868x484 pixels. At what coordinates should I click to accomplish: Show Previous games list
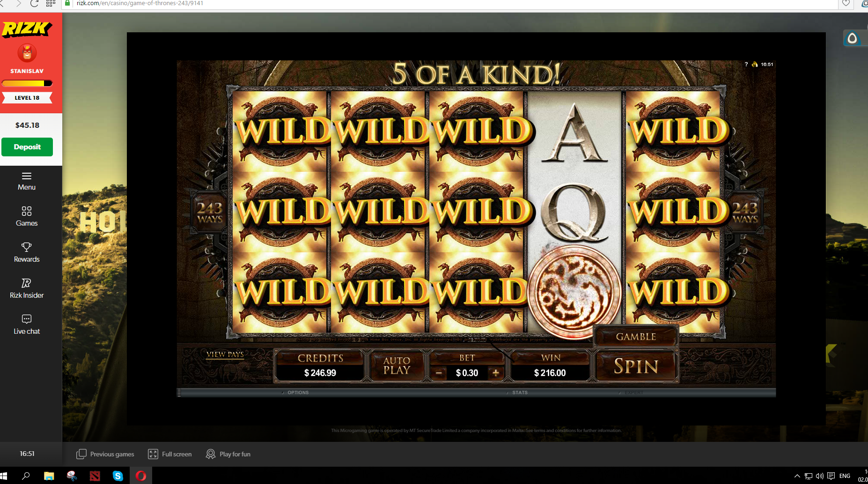click(x=105, y=454)
